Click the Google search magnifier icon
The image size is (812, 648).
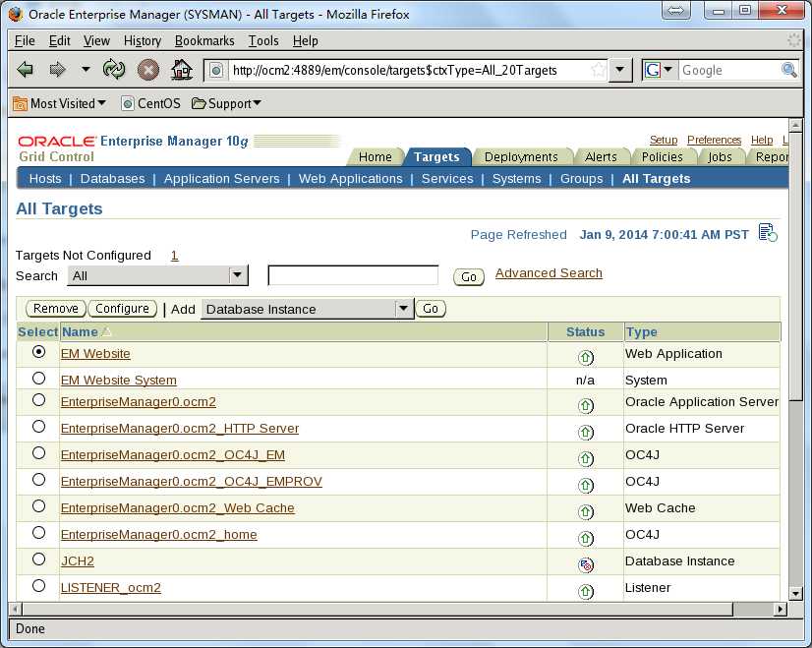pos(788,70)
